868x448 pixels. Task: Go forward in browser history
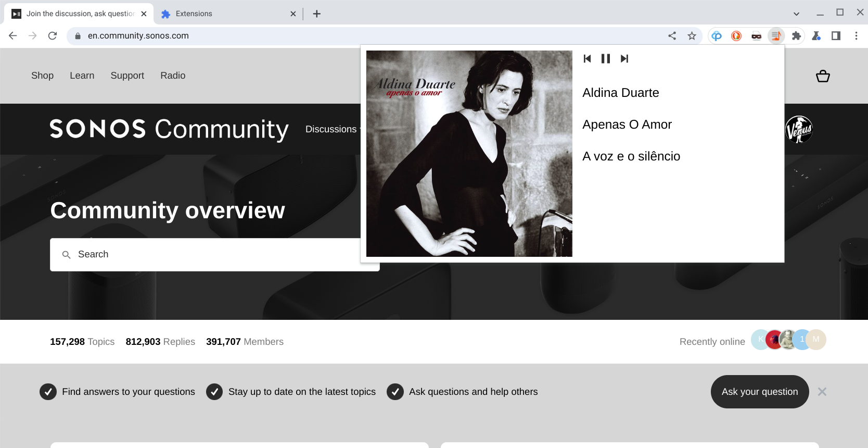click(33, 35)
